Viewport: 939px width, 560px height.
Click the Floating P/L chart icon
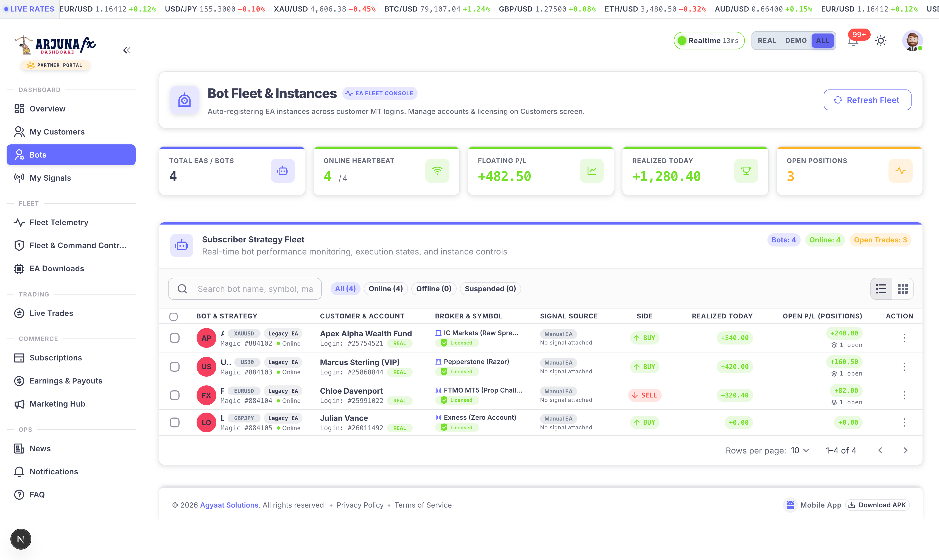click(x=591, y=171)
